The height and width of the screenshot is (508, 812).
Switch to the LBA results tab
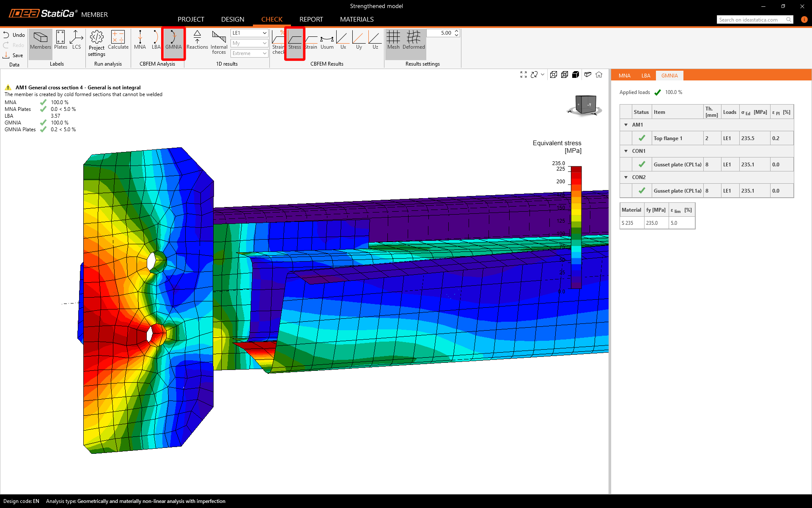tap(645, 76)
